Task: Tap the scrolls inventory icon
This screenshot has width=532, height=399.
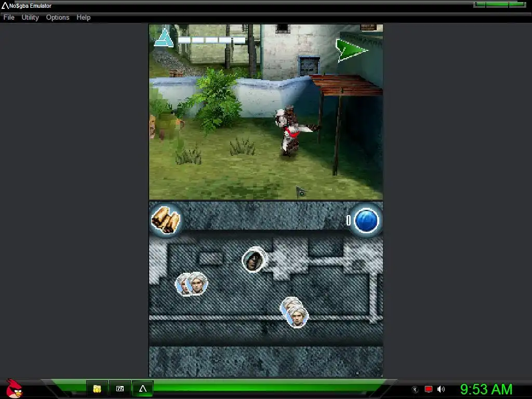Action: point(166,220)
